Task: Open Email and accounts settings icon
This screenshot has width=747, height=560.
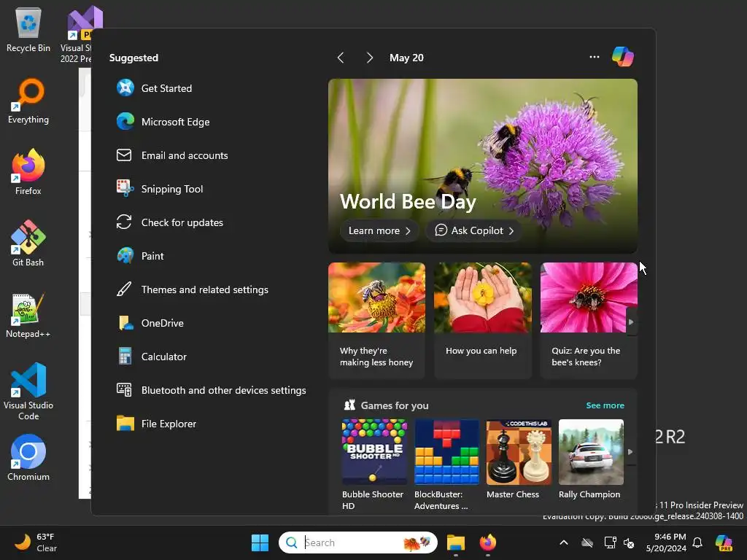Action: point(124,155)
